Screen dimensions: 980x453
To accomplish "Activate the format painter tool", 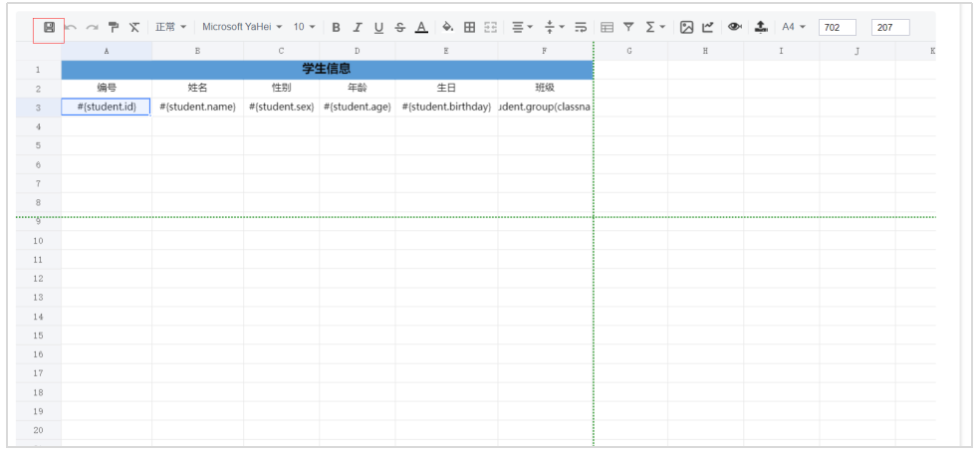I will point(114,27).
